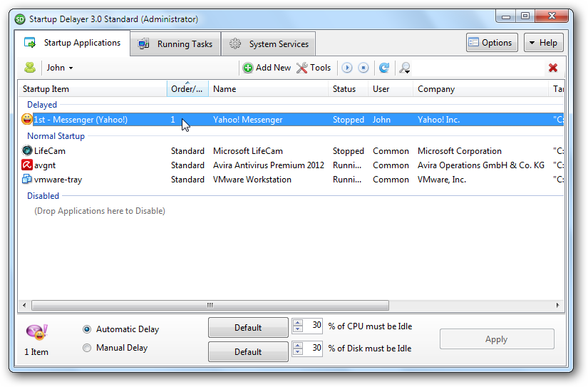This screenshot has height=387, width=588.
Task: Decrease Disk idle percent with down arrow
Action: 298,352
